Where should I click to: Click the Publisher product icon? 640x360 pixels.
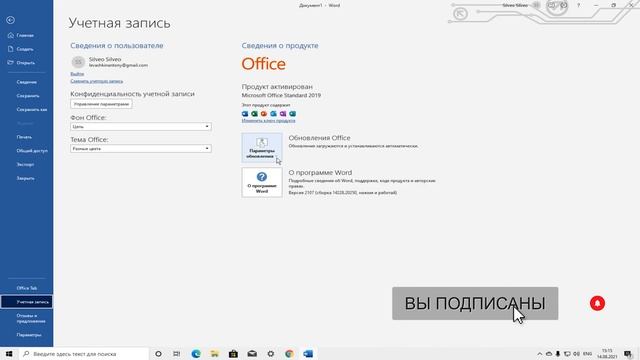(x=292, y=113)
